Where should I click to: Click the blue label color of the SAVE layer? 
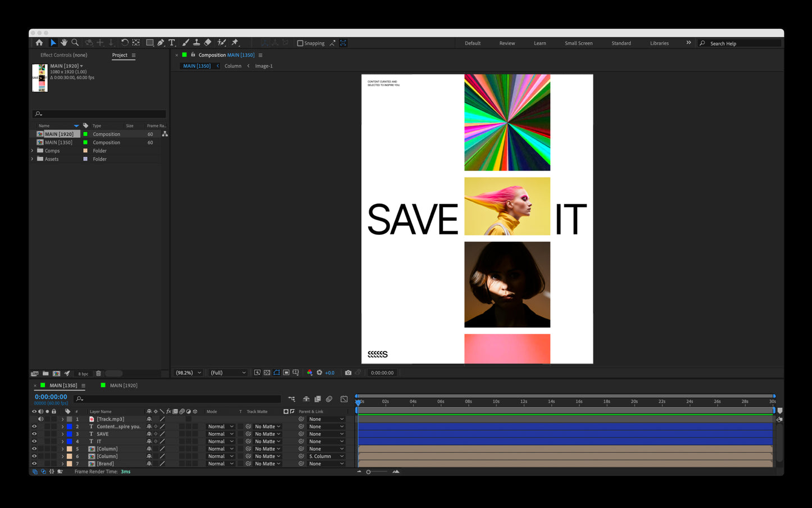click(x=70, y=434)
